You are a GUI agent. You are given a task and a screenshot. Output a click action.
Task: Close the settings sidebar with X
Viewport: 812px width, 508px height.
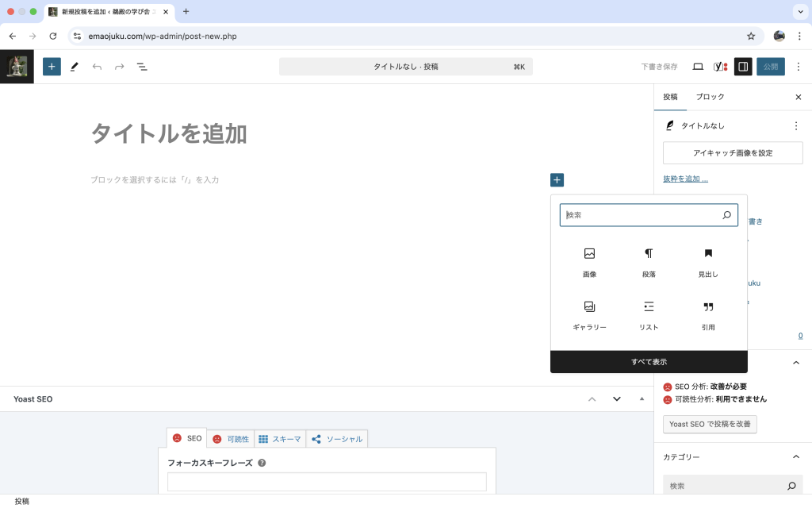(798, 97)
